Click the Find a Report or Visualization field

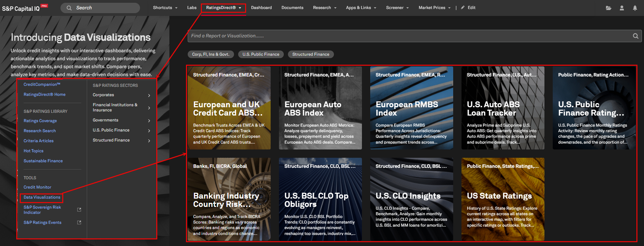tap(408, 36)
